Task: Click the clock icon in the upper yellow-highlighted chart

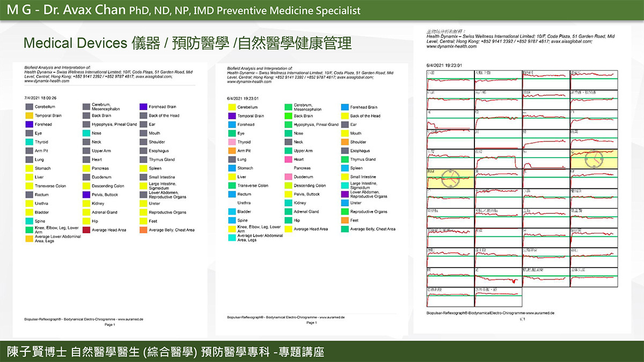Action: [x=594, y=159]
